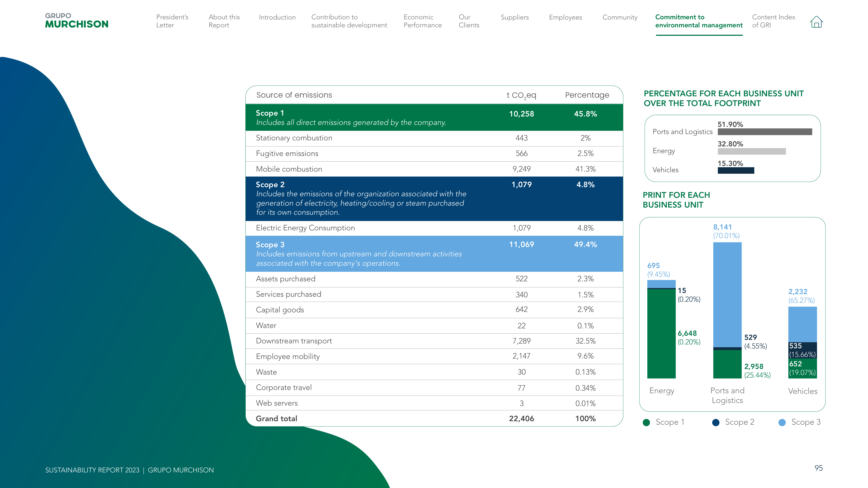Click the Vehicles 15.30% bar
The width and height of the screenshot is (868, 488).
point(736,170)
